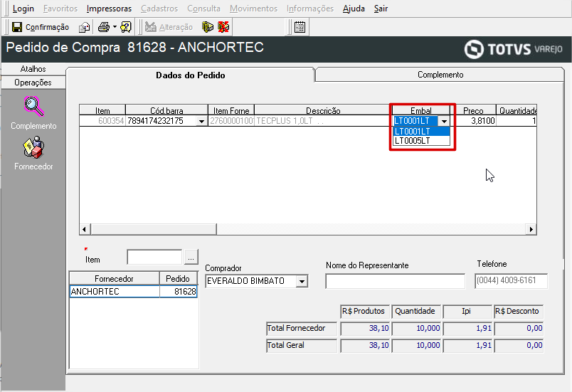Switch to the Complemento tab

point(440,75)
